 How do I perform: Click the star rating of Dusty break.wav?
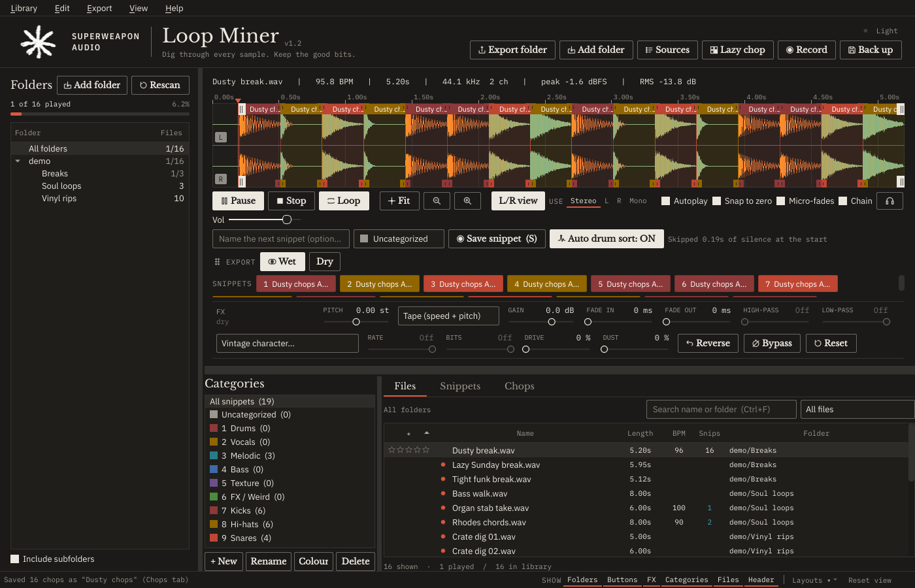[409, 450]
